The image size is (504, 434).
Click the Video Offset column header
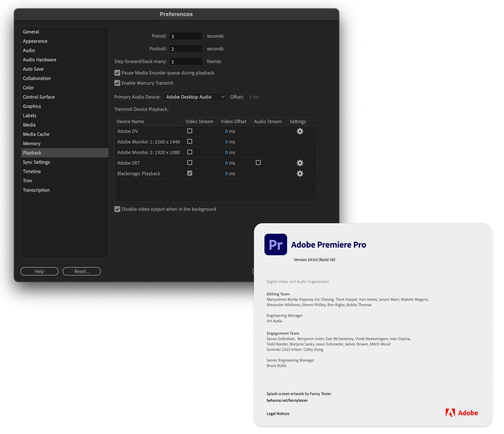pyautogui.click(x=235, y=122)
